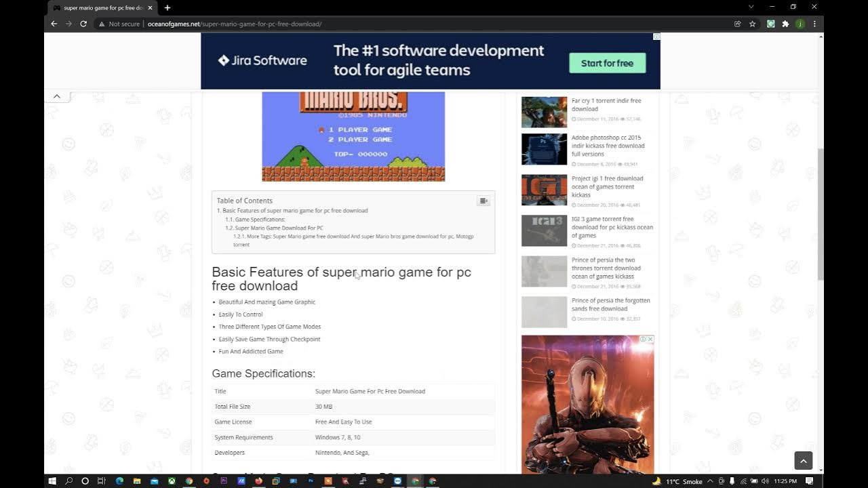Open IGI 3 game torrent post
This screenshot has height=488, width=868.
click(x=612, y=227)
